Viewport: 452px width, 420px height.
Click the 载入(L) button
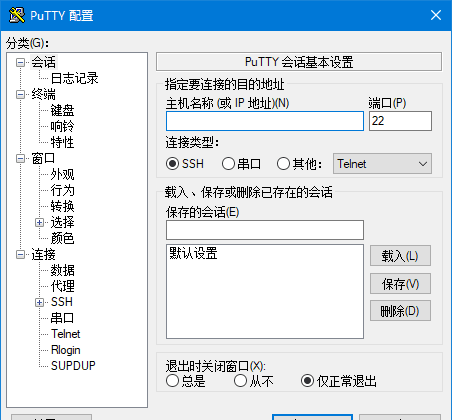point(400,256)
